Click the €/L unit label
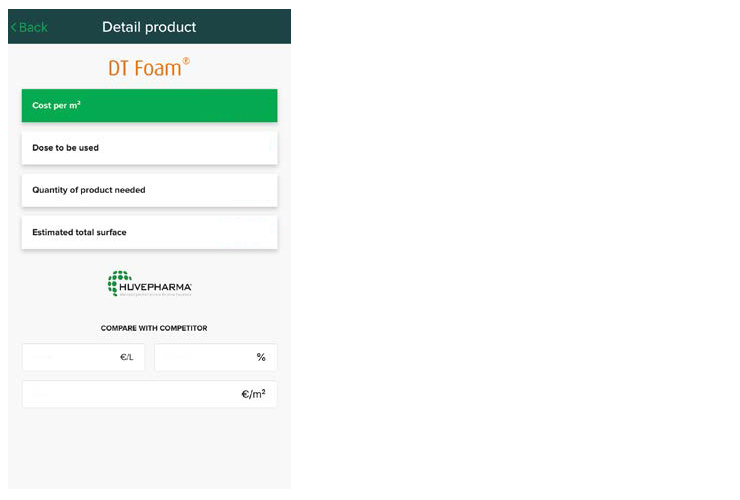 click(127, 357)
